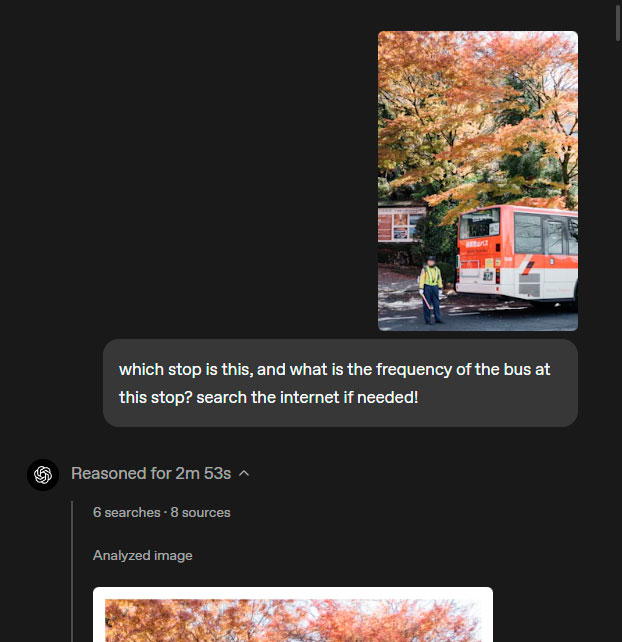The width and height of the screenshot is (622, 642).
Task: View the '8 sources' list
Action: pyautogui.click(x=200, y=512)
